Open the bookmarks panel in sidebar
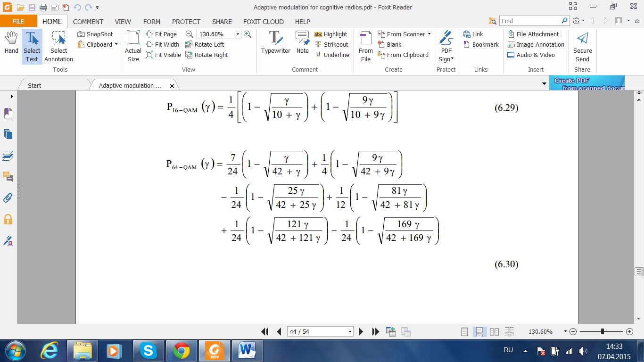Screen dimensions: 644x362 (8, 113)
